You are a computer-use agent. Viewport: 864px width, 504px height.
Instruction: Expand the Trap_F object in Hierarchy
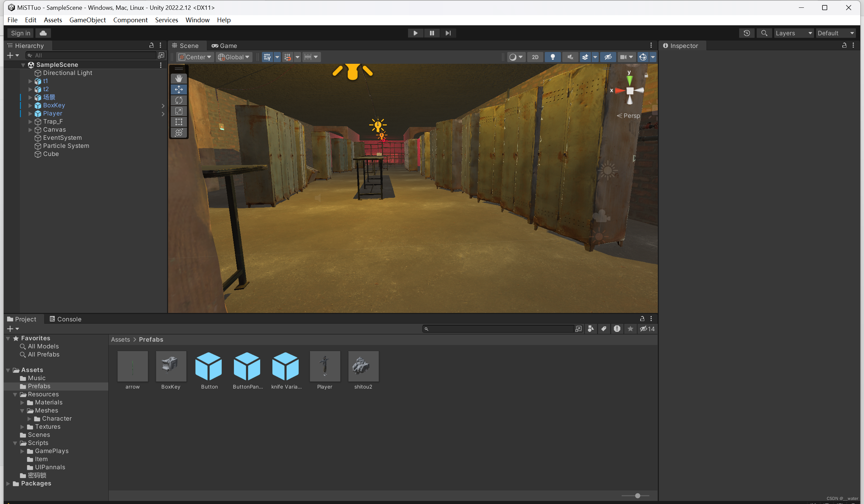[x=30, y=122]
